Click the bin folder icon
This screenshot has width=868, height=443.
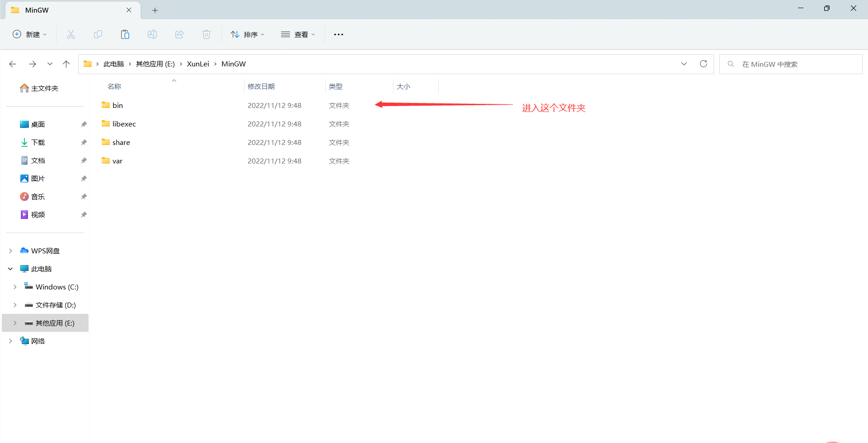106,105
